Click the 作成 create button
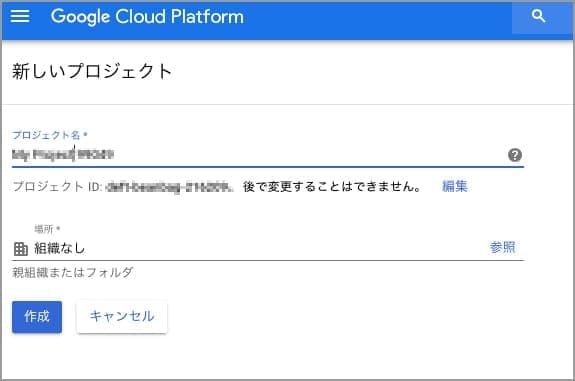 (x=37, y=317)
